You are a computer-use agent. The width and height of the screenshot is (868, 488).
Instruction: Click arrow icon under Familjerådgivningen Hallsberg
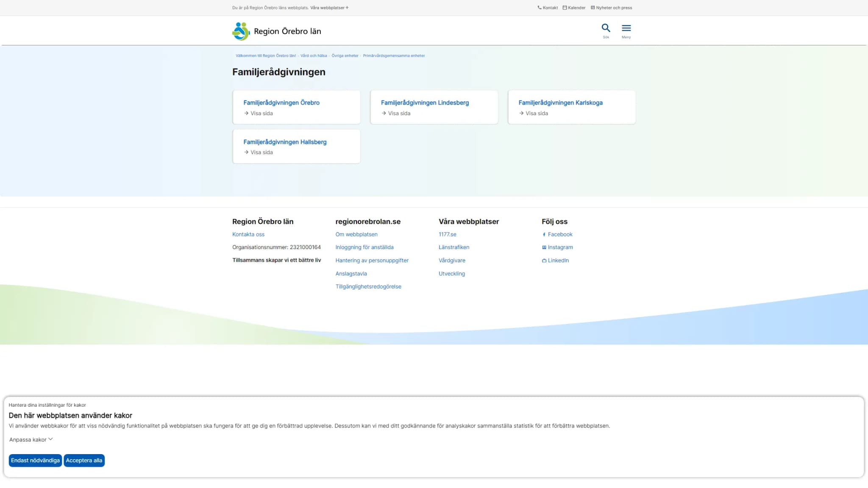coord(246,152)
